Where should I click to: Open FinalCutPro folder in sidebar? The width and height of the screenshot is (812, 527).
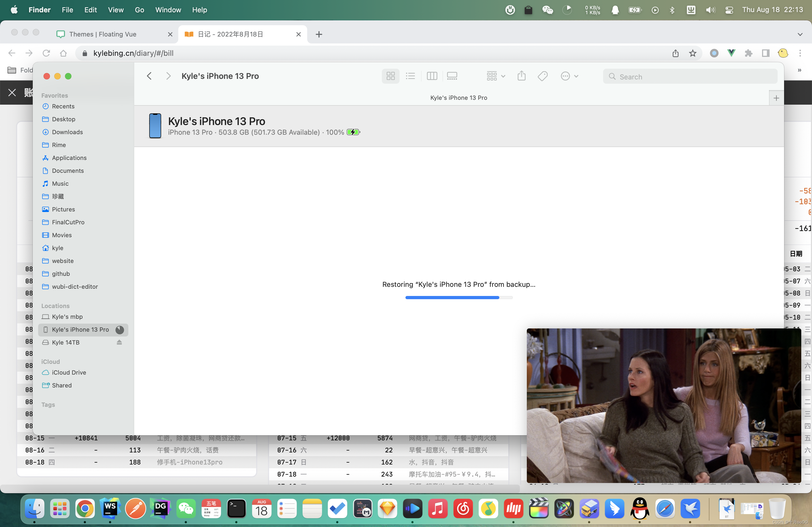pos(68,222)
